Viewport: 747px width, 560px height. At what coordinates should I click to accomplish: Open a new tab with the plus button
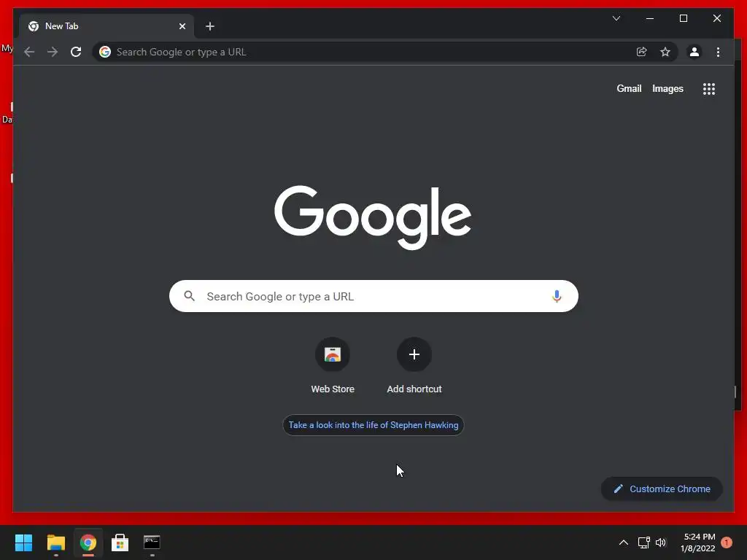coord(210,26)
